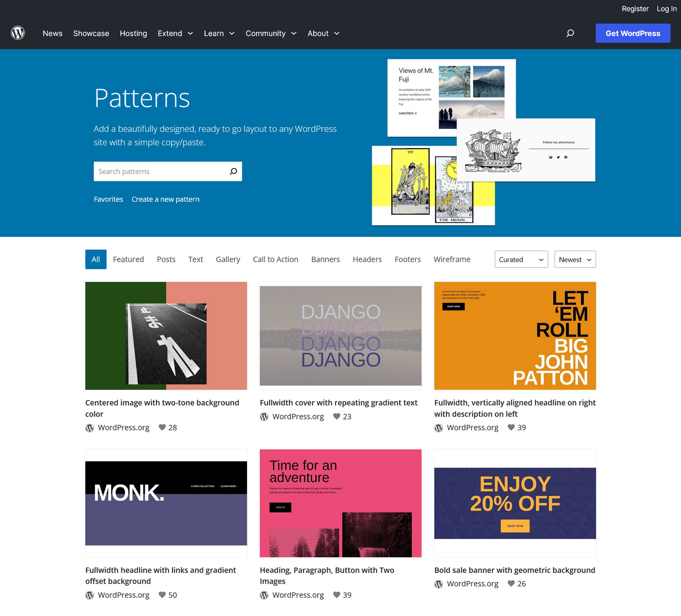Image resolution: width=681 pixels, height=616 pixels.
Task: Click the WordPress logo icon
Action: [x=18, y=33]
